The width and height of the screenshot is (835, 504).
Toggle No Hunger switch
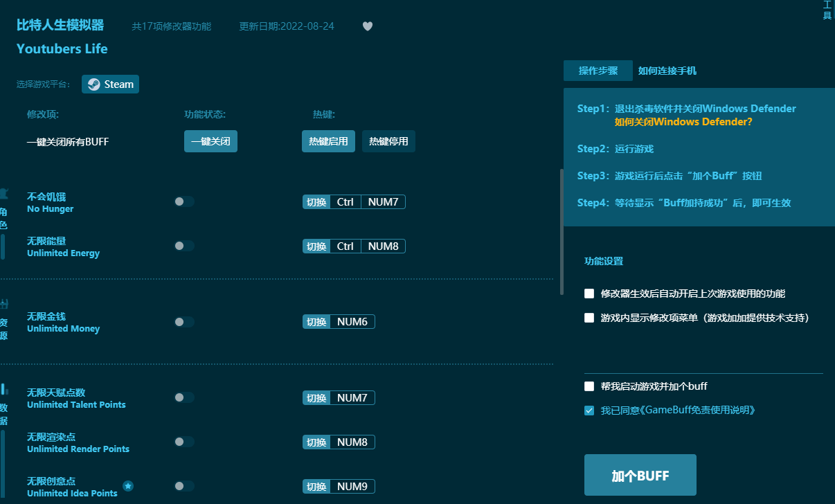click(x=184, y=201)
